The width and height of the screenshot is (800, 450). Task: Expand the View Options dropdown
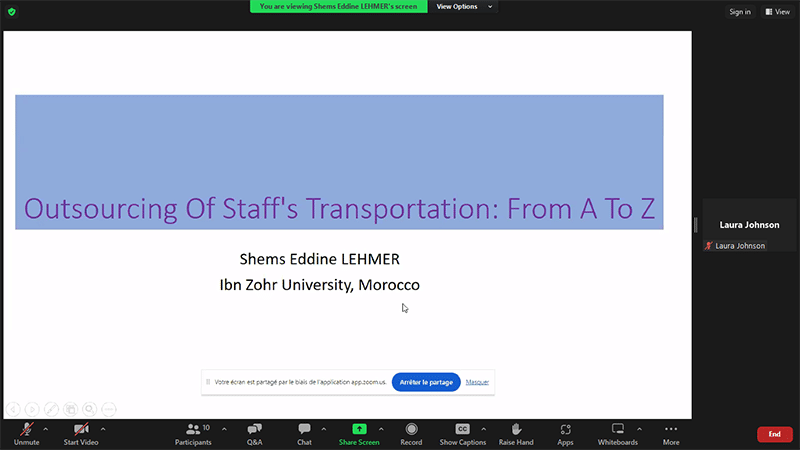463,7
